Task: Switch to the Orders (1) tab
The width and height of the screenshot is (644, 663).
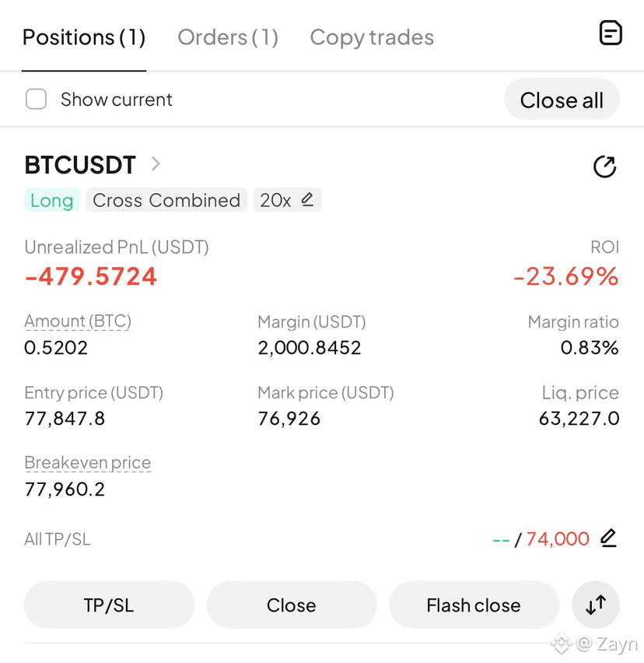Action: 228,37
